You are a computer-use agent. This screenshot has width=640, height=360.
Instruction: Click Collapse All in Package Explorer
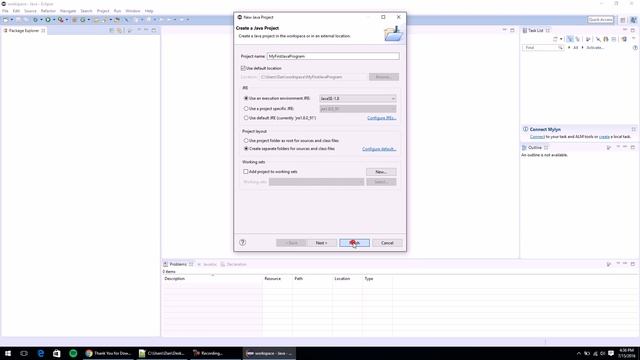112,30
